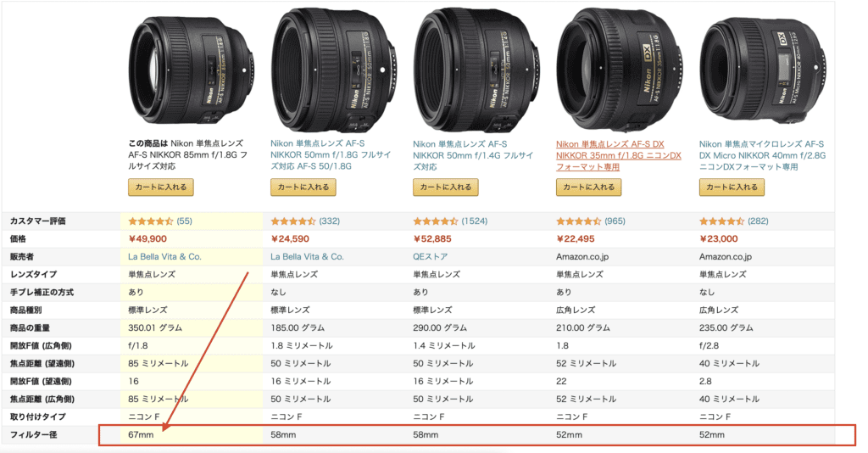Image resolution: width=868 pixels, height=453 pixels.
Task: Open the DX Micro NIKKOR 40mm f/2.8G title link
Action: [x=762, y=155]
